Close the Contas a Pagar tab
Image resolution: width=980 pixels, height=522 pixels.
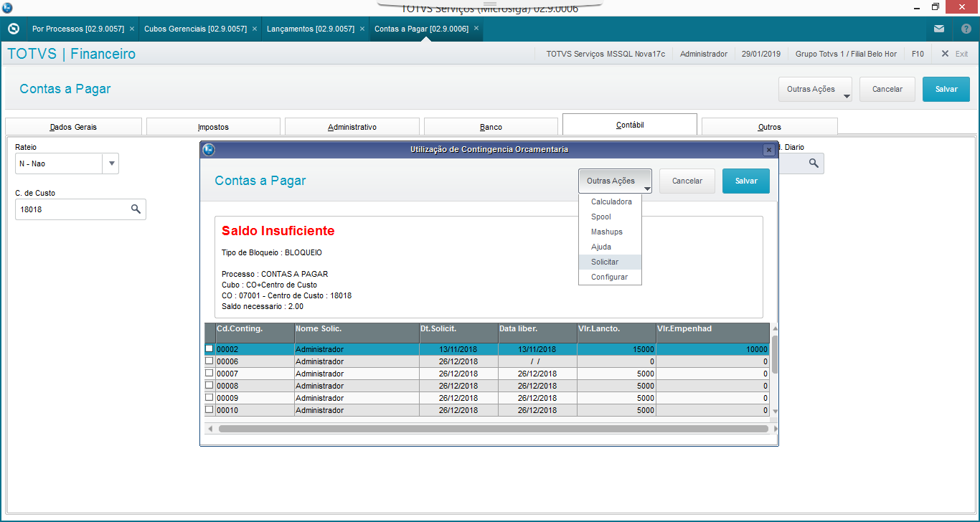click(x=476, y=29)
